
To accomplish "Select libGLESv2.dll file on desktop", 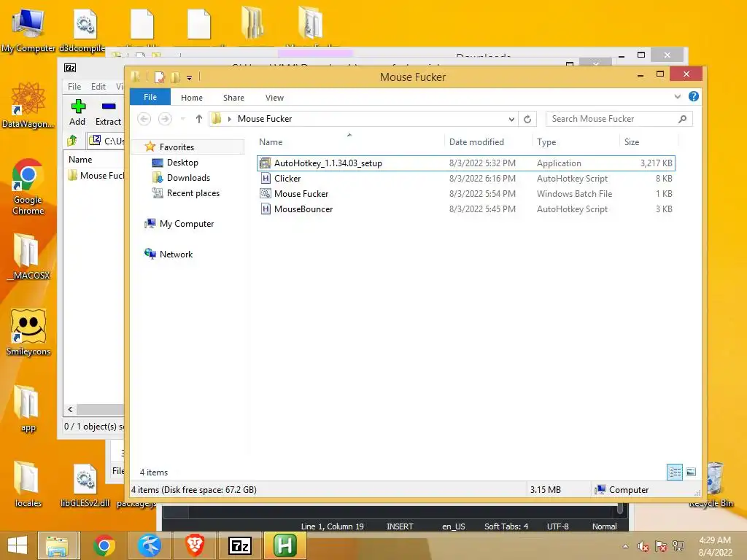I will (85, 484).
